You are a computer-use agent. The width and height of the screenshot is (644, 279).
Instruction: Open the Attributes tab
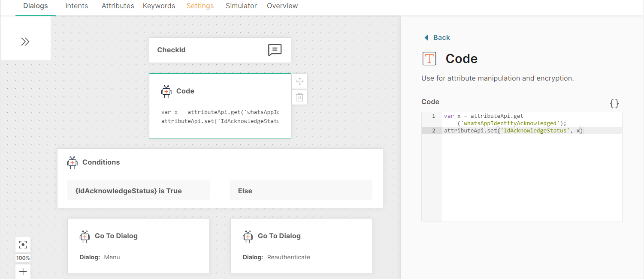[118, 6]
